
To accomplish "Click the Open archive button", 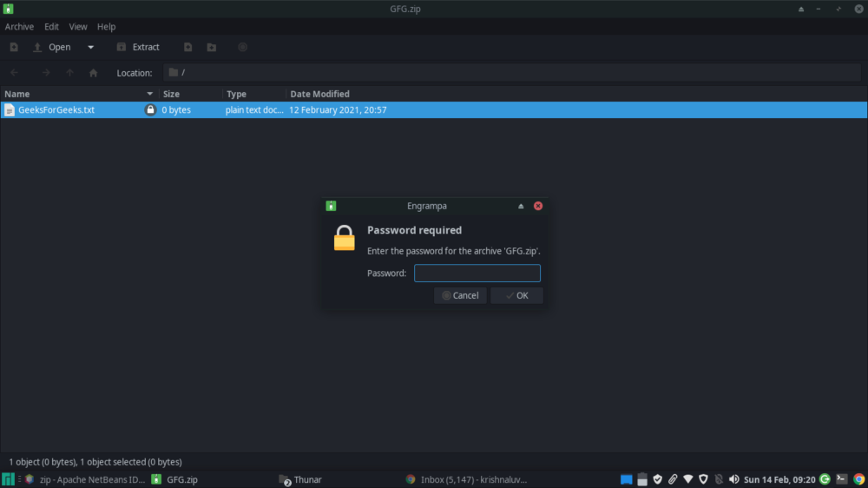I will 51,47.
